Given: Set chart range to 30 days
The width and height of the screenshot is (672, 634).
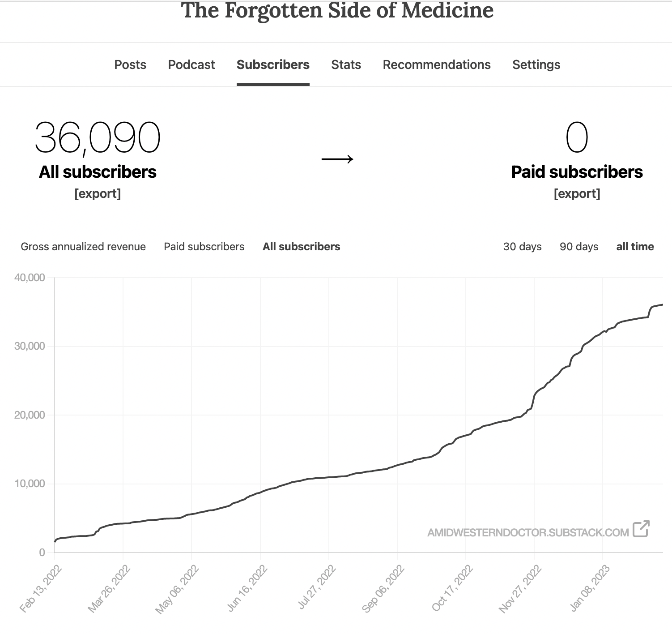Looking at the screenshot, I should coord(522,247).
